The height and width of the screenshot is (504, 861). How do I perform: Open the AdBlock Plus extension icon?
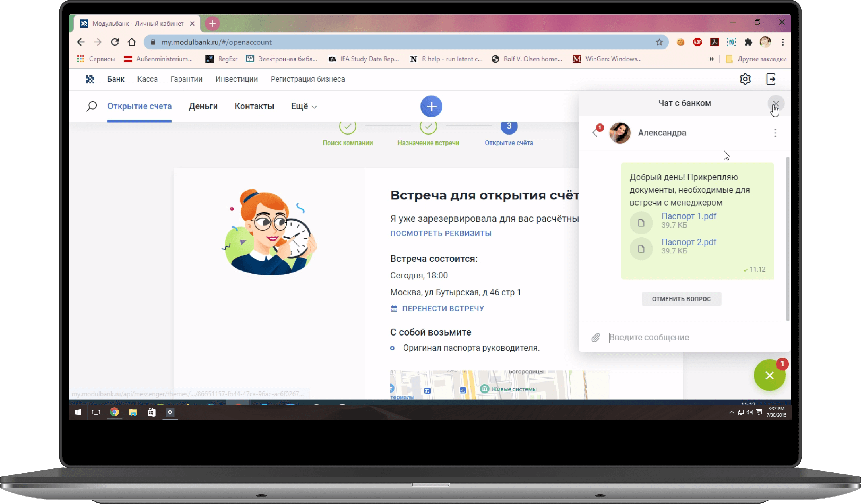tap(697, 42)
